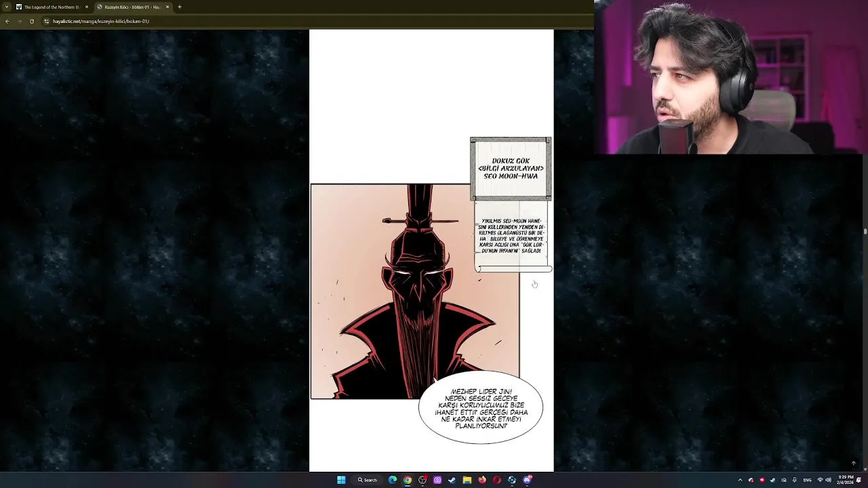Click the Mezhep Lider Jin speech bubble
The width and height of the screenshot is (868, 488).
point(481,408)
